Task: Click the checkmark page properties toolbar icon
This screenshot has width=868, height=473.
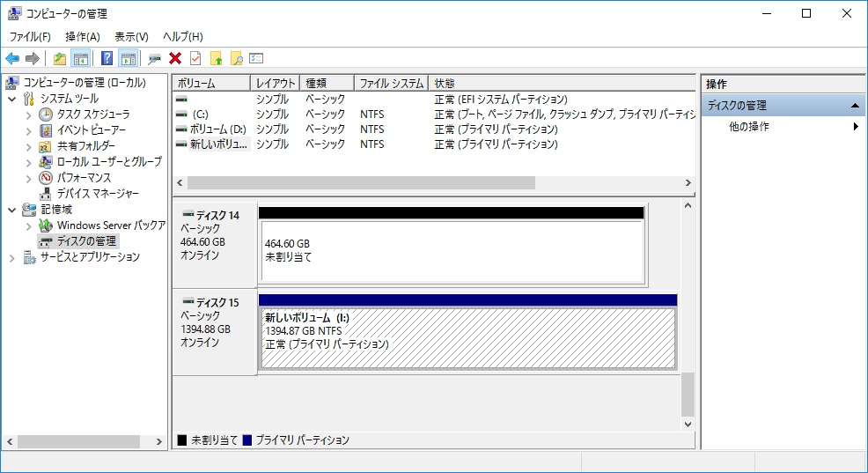Action: pyautogui.click(x=195, y=58)
